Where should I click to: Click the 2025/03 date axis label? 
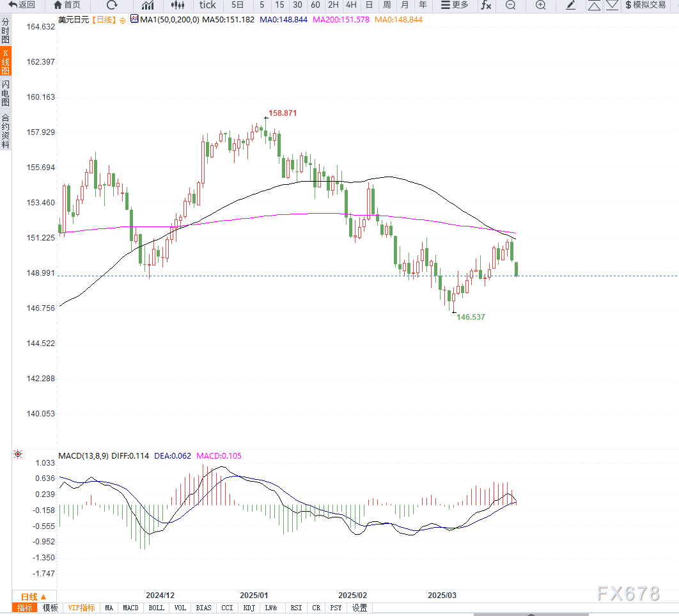(x=442, y=595)
